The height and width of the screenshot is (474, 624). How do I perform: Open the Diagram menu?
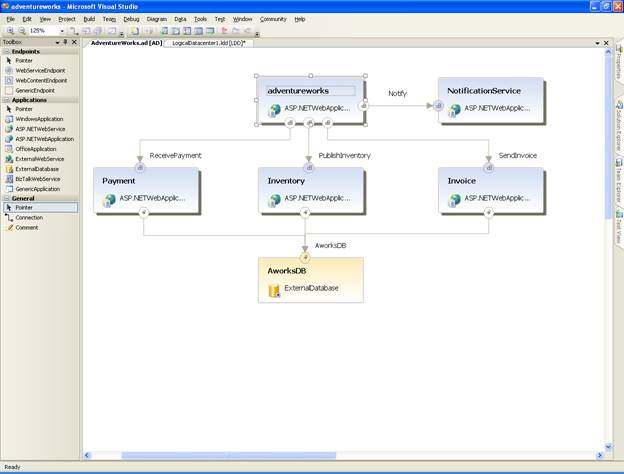click(x=156, y=19)
